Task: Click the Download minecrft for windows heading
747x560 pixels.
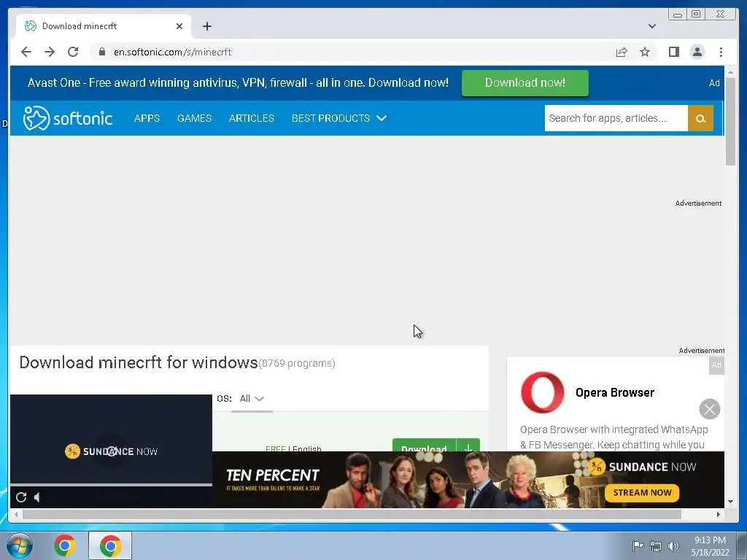Action: (x=138, y=363)
